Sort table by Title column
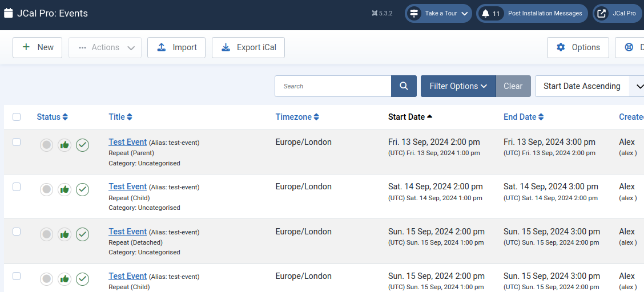This screenshot has height=292, width=644. [120, 117]
